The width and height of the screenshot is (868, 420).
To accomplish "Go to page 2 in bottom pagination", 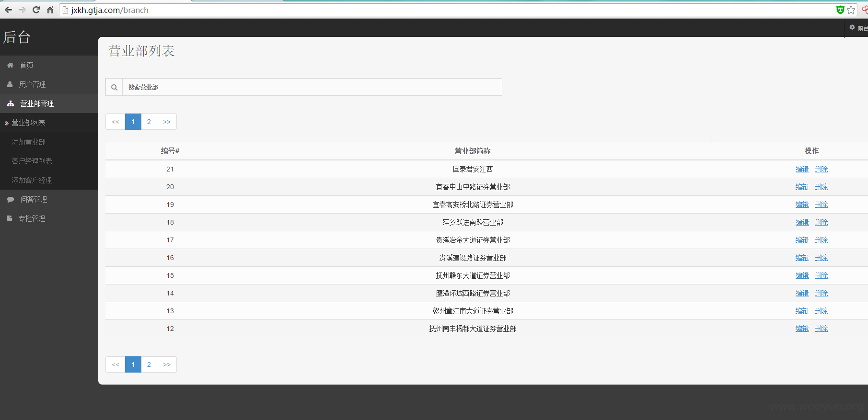I will (149, 364).
